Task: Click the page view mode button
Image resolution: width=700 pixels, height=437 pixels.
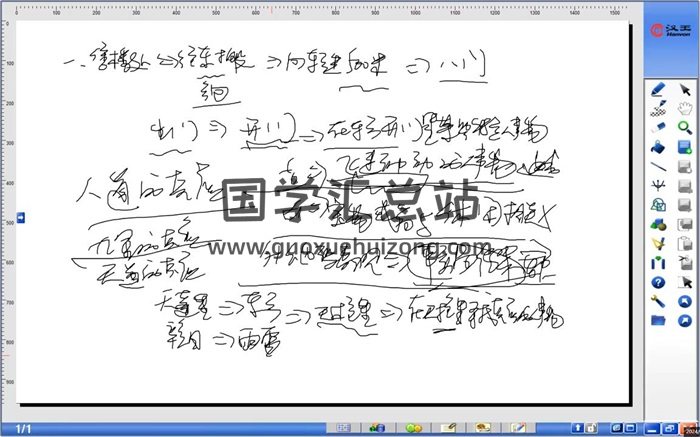Action: (617, 428)
